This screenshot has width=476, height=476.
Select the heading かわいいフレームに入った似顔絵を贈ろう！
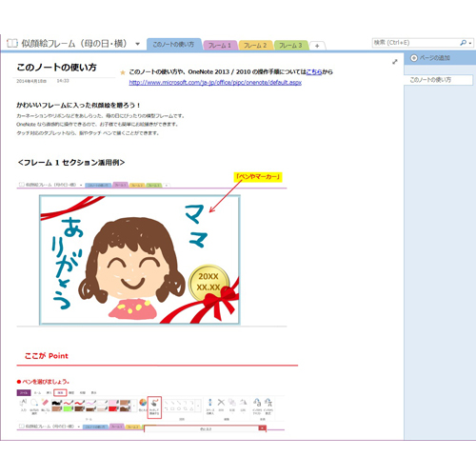click(x=78, y=105)
